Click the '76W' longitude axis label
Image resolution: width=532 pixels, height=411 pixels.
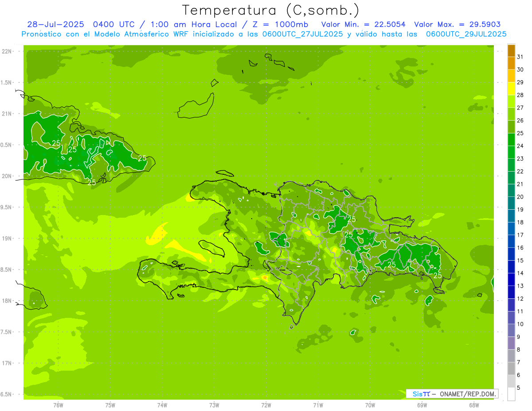(58, 405)
